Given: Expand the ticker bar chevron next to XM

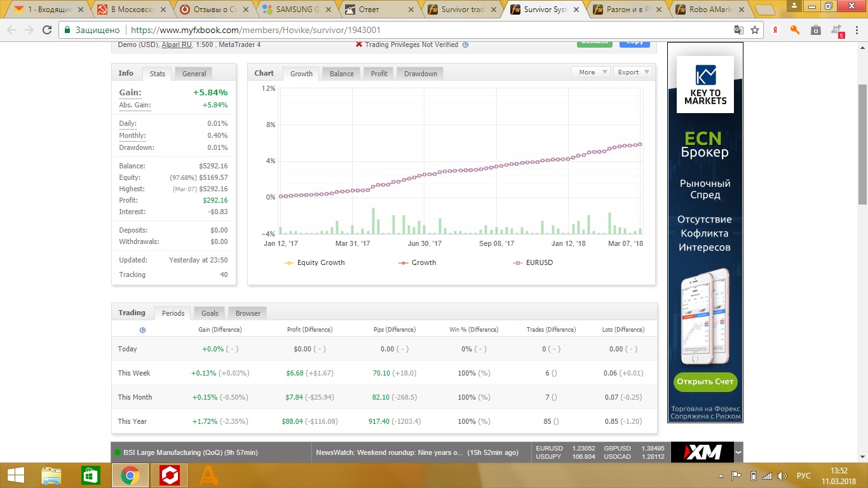Looking at the screenshot, I should pos(738,452).
